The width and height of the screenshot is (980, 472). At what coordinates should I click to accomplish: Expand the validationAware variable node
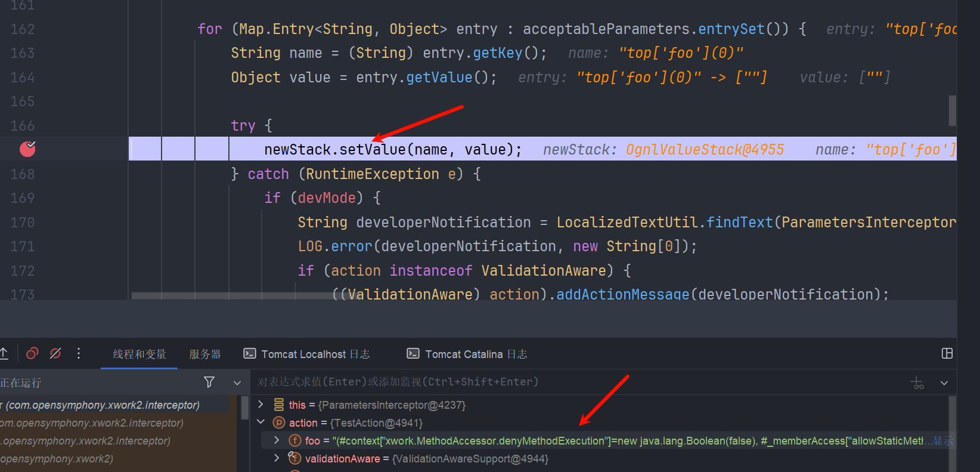tap(277, 458)
